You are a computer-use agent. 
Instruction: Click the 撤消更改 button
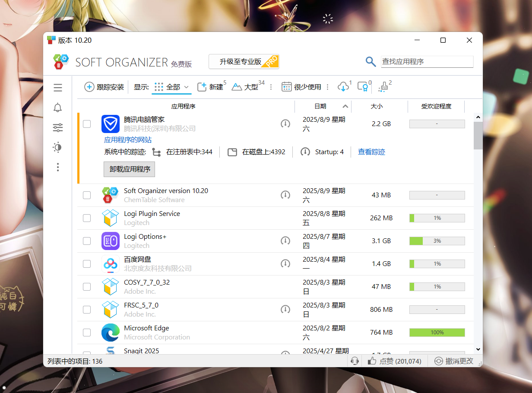pyautogui.click(x=453, y=361)
